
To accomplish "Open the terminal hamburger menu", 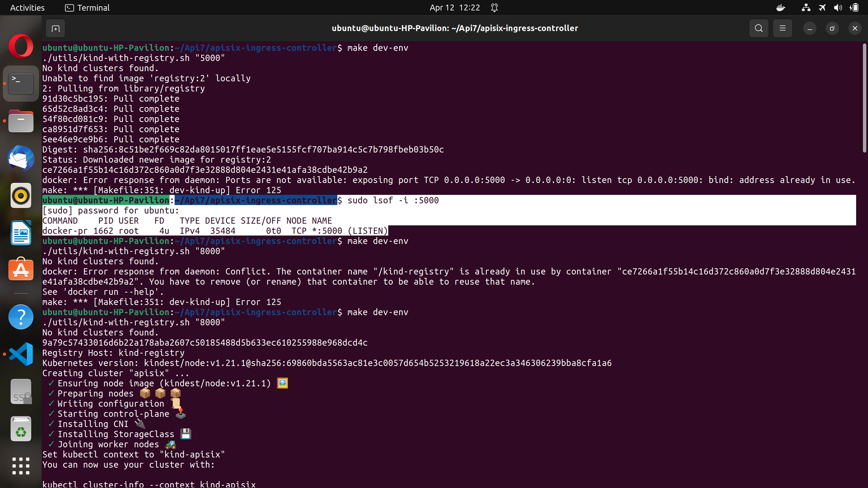I will [x=782, y=28].
